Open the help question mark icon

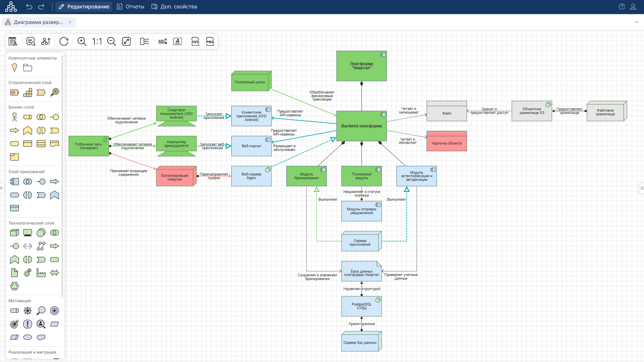pos(622,7)
